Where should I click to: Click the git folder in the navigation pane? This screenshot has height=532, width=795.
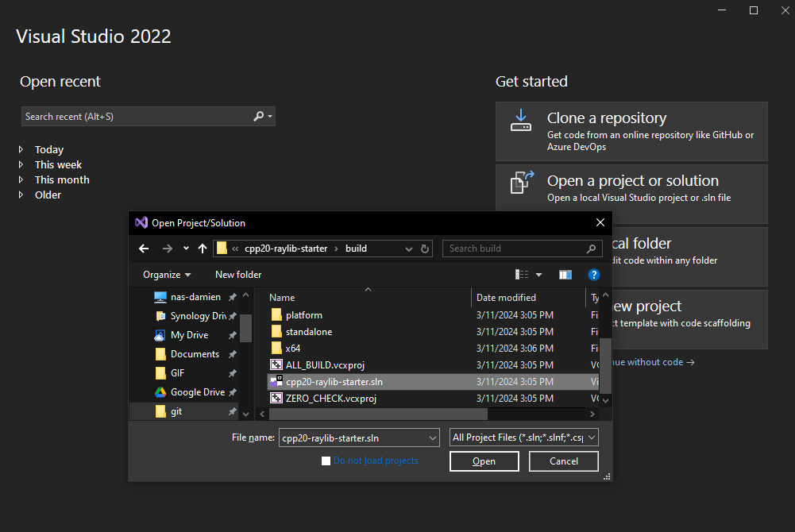184,411
